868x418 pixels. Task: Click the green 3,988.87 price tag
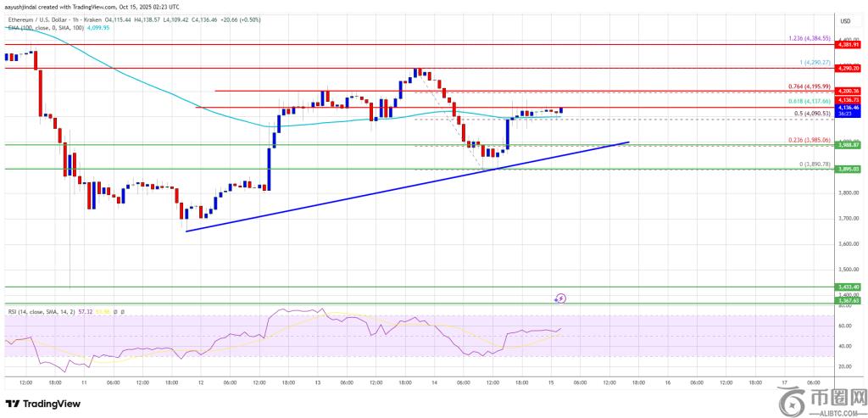pyautogui.click(x=849, y=145)
